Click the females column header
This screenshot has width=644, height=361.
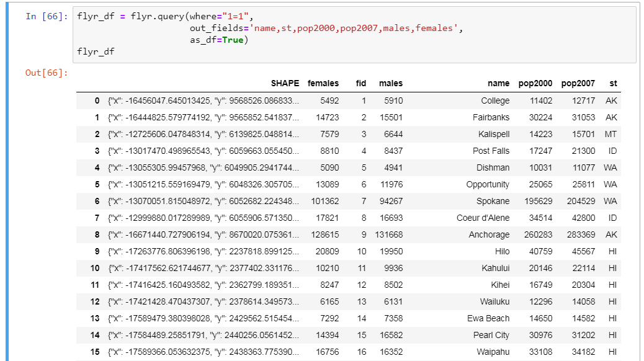323,83
